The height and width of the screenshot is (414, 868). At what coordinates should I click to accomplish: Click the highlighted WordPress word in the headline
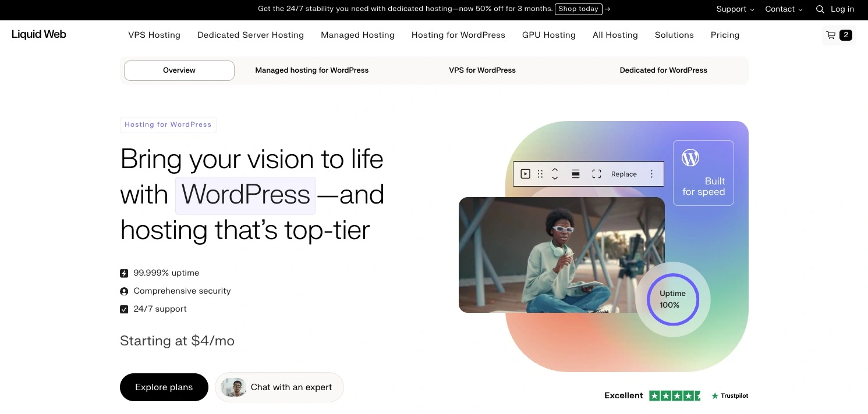click(245, 195)
